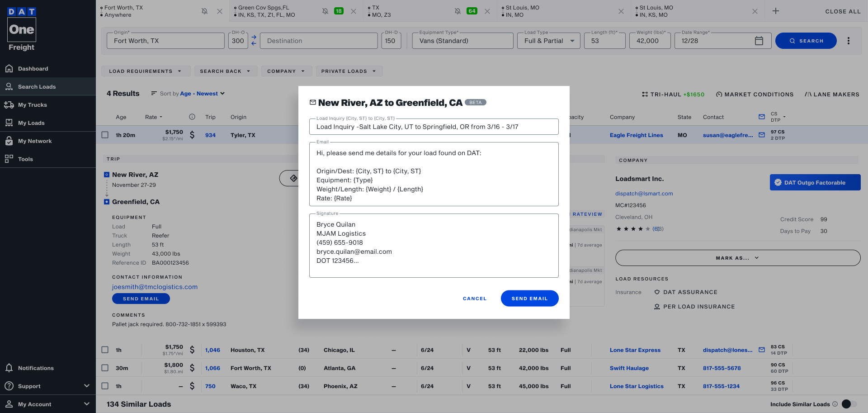Open dispatch@lsmart.com link

tap(644, 193)
